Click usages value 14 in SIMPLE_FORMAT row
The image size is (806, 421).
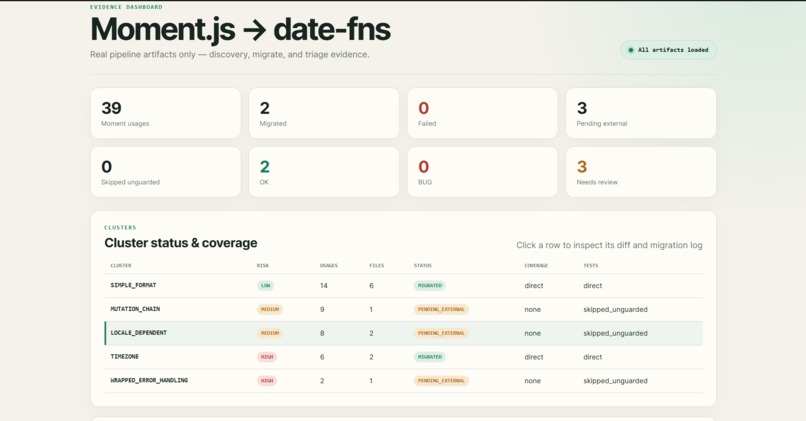324,286
